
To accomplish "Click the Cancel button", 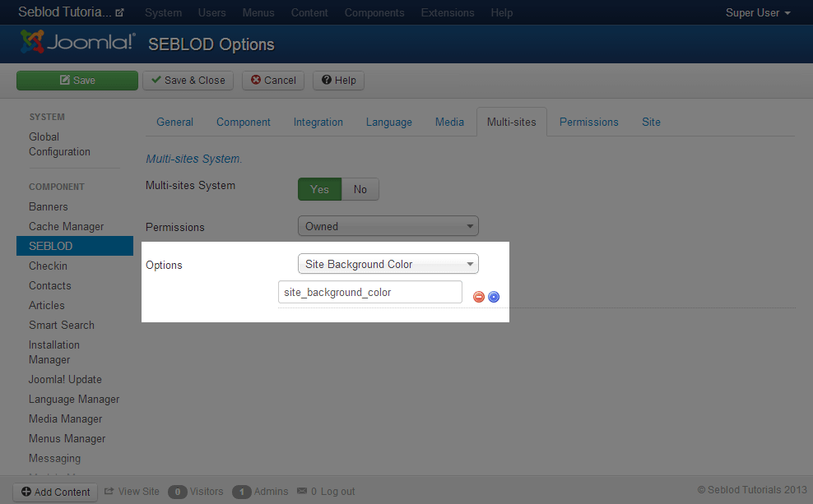I will (273, 81).
